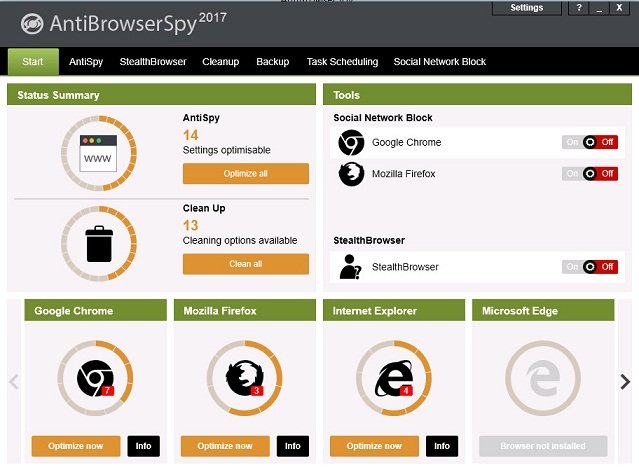Click the bold StealthBrowser section label
Viewport: 639px width, 470px height.
tap(369, 241)
